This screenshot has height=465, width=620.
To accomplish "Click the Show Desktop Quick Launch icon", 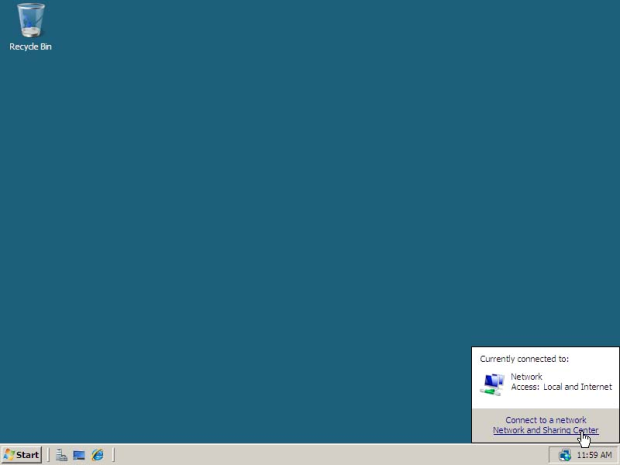I will (x=79, y=454).
